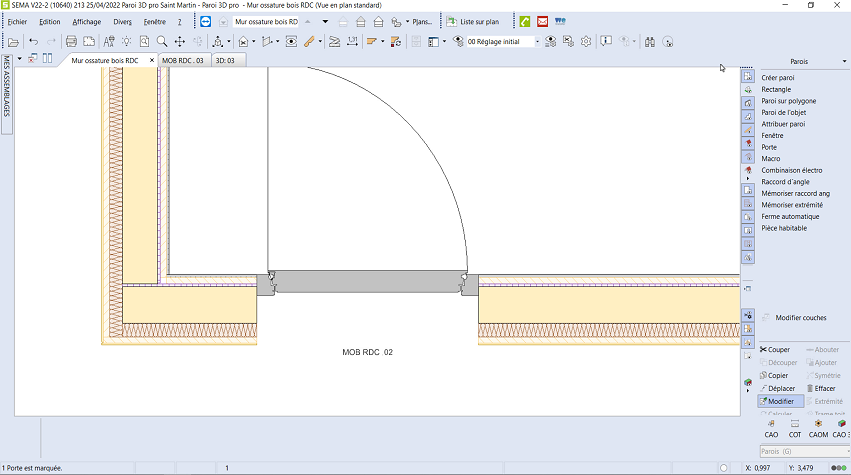The image size is (851, 475).
Task: Open the Parois (G) combo box
Action: tap(800, 452)
